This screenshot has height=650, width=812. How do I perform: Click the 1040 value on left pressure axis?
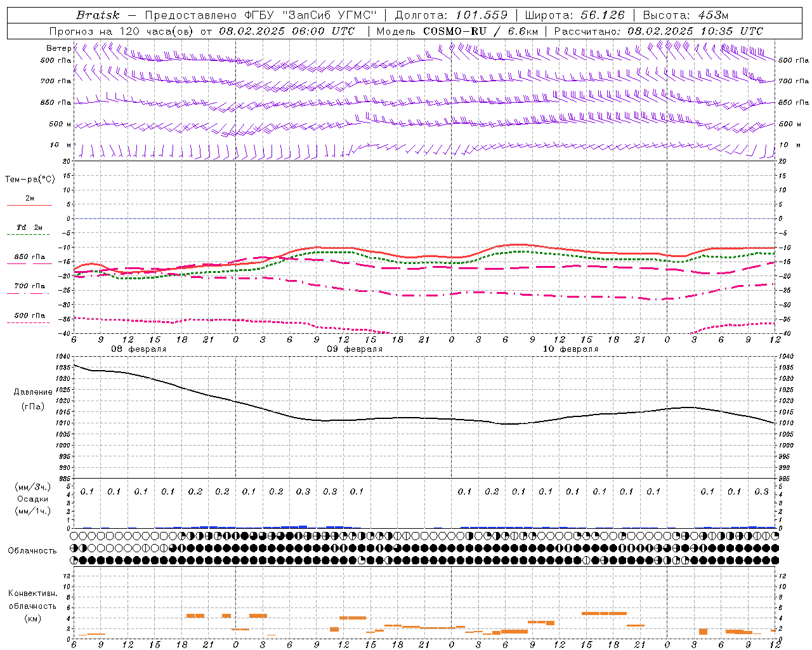62,357
